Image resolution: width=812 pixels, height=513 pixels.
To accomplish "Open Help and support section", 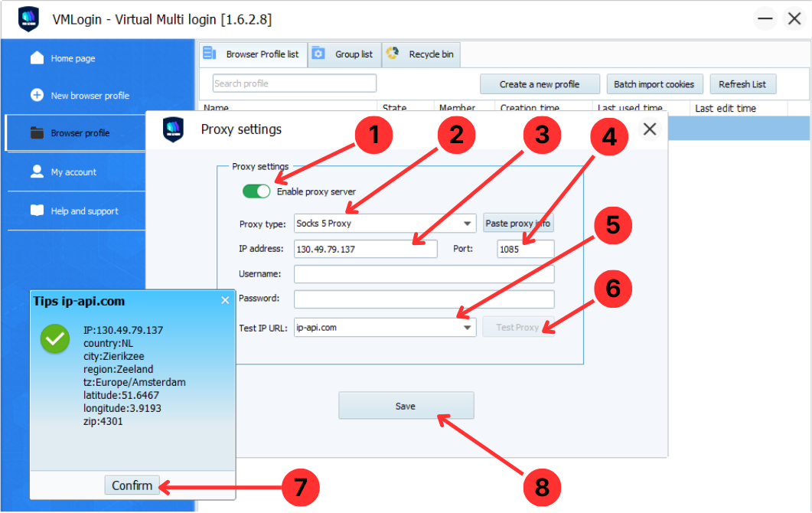I will pyautogui.click(x=84, y=211).
